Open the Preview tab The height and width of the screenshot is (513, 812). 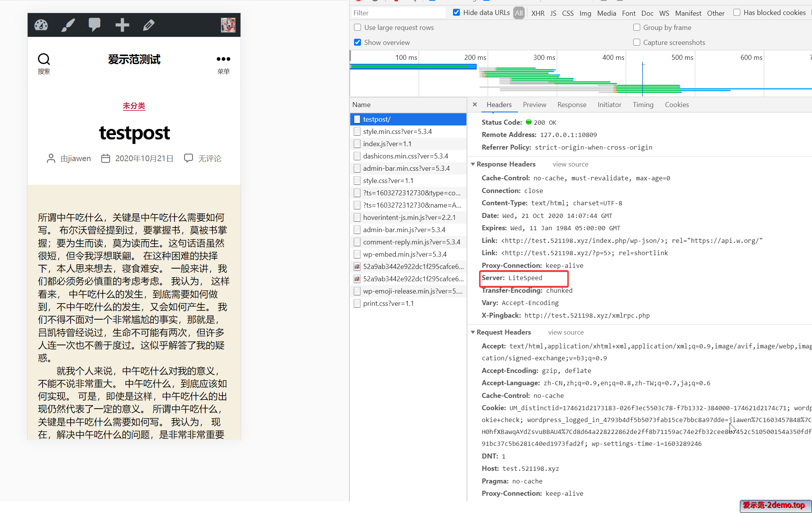[x=534, y=105]
